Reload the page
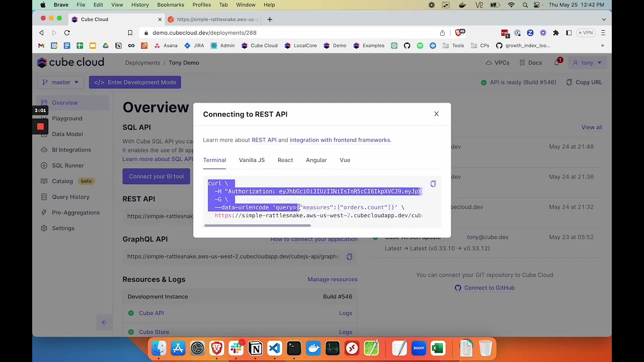 tap(67, 33)
